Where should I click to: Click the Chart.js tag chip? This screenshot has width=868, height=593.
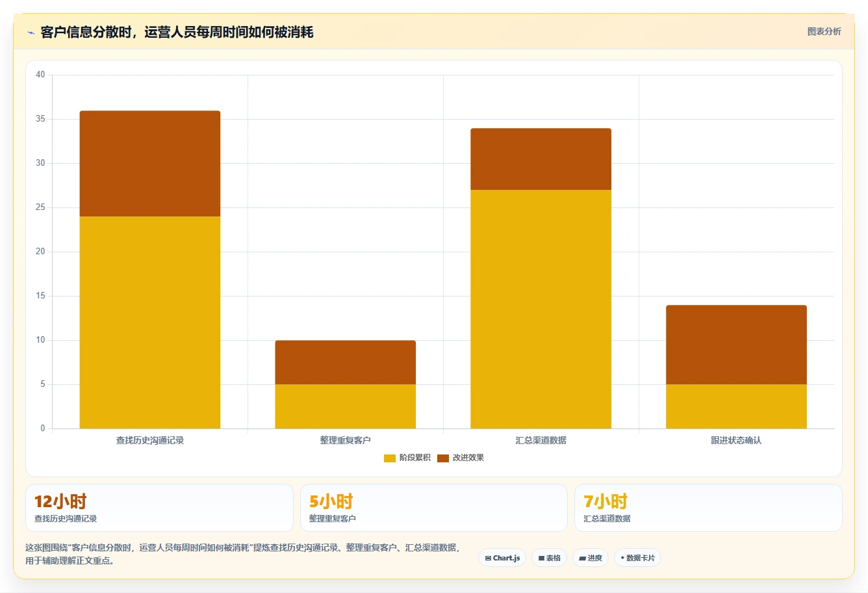pyautogui.click(x=502, y=558)
